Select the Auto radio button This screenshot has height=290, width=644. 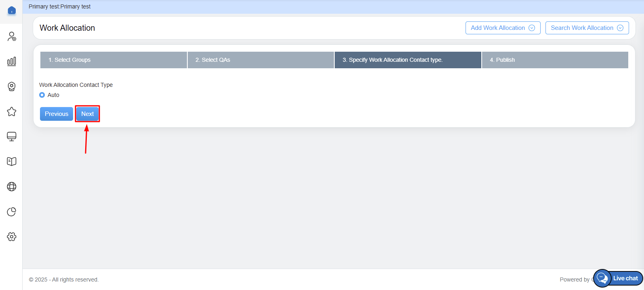click(x=42, y=95)
